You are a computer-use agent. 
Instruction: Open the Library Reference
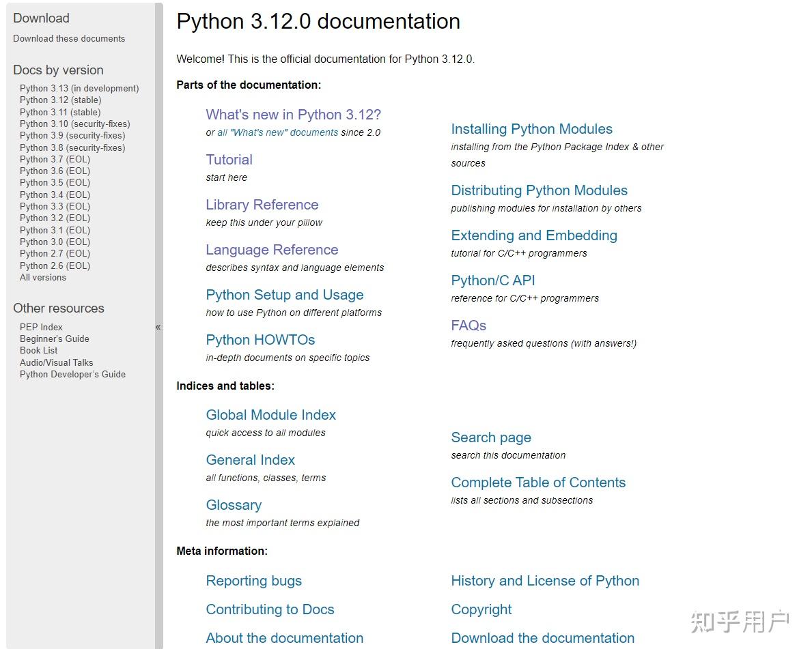[262, 204]
